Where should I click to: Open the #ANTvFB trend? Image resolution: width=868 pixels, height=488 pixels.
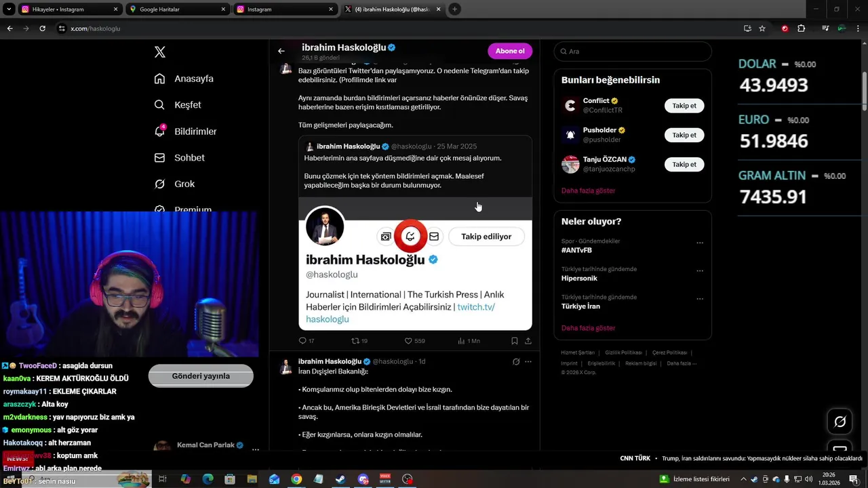tap(576, 251)
